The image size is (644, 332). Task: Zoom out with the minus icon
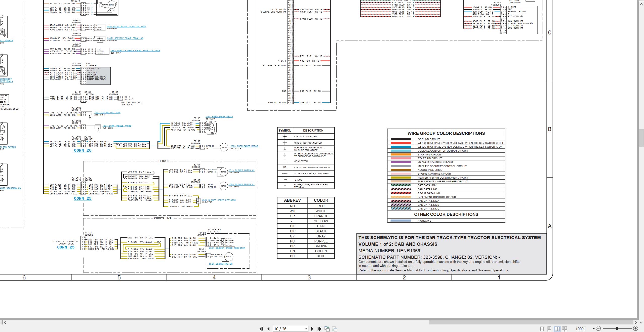coord(598,328)
